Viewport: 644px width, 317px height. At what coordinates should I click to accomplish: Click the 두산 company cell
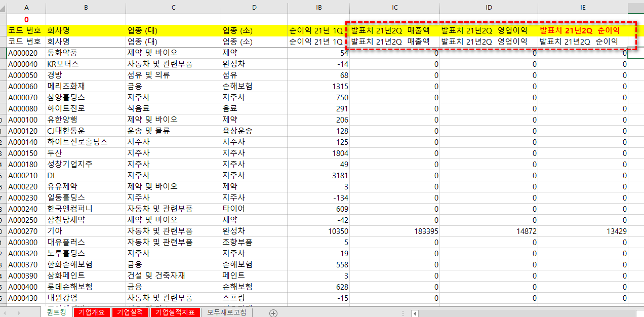click(x=86, y=153)
